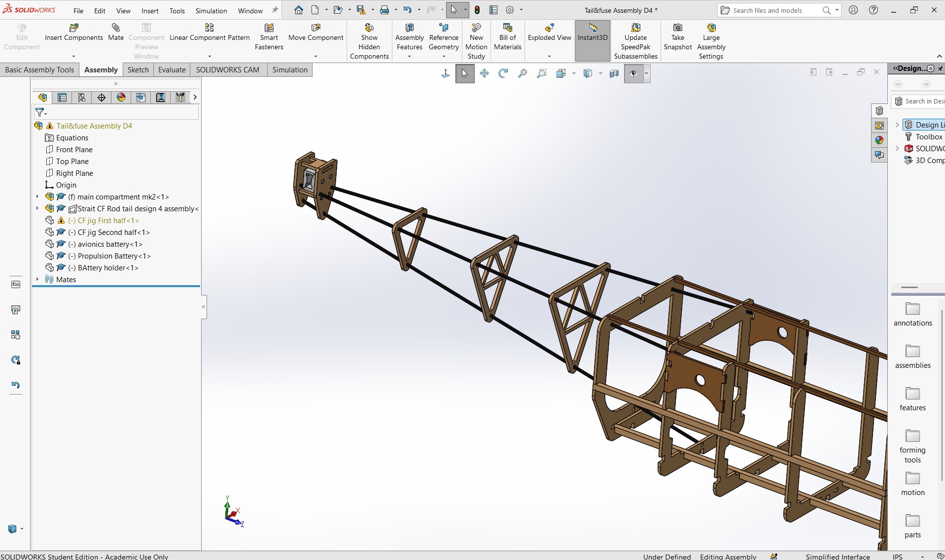945x560 pixels.
Task: Open File Properties list icon
Action: pyautogui.click(x=493, y=10)
